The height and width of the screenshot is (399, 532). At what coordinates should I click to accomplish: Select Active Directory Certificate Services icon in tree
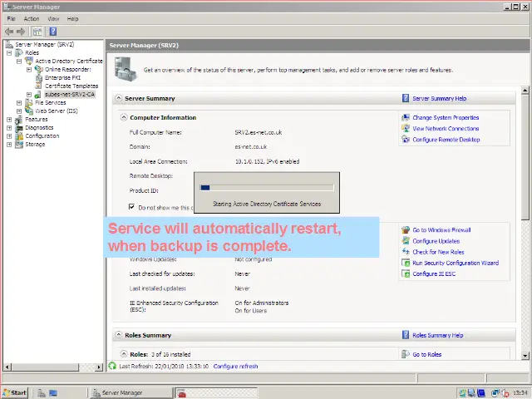click(x=29, y=61)
